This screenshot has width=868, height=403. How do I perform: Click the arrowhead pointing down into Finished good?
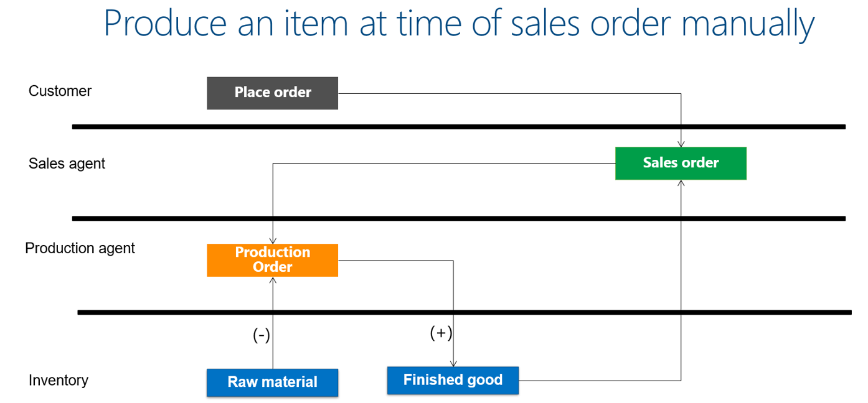click(453, 363)
